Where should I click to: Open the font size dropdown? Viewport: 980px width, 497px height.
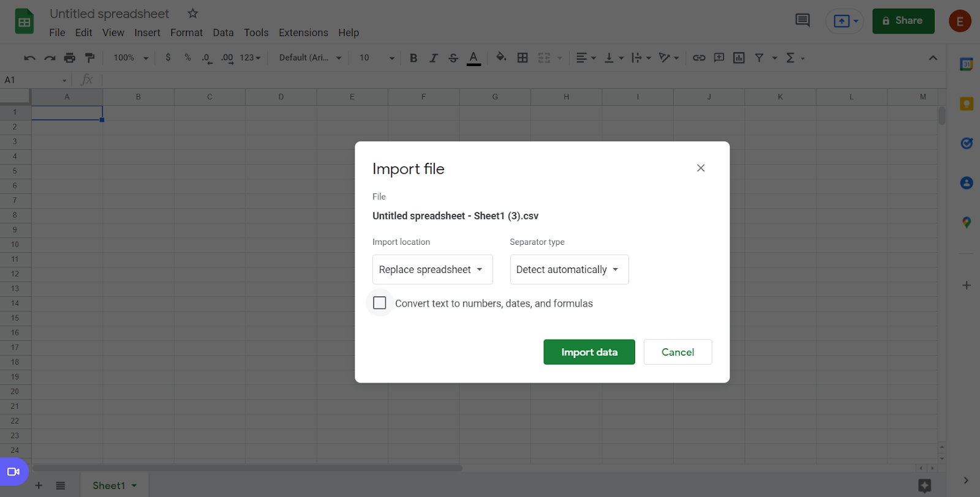377,58
